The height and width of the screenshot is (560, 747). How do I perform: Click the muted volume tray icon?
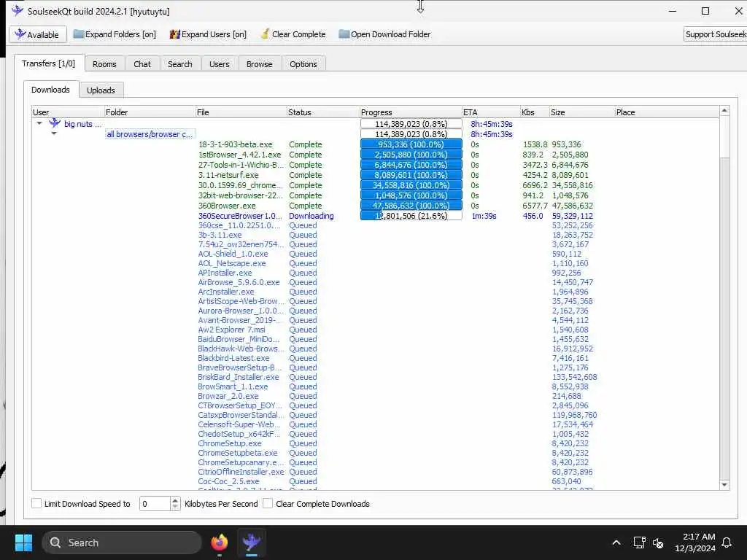click(658, 542)
